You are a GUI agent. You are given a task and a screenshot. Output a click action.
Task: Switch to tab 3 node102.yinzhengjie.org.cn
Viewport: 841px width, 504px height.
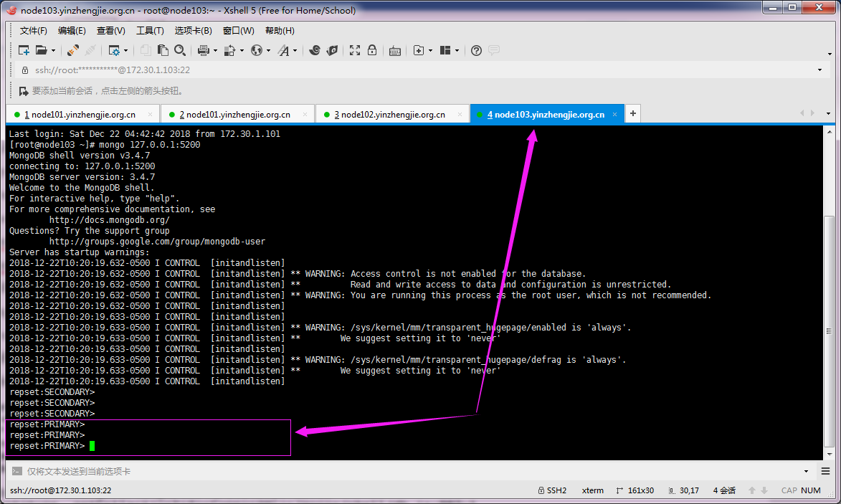(393, 114)
